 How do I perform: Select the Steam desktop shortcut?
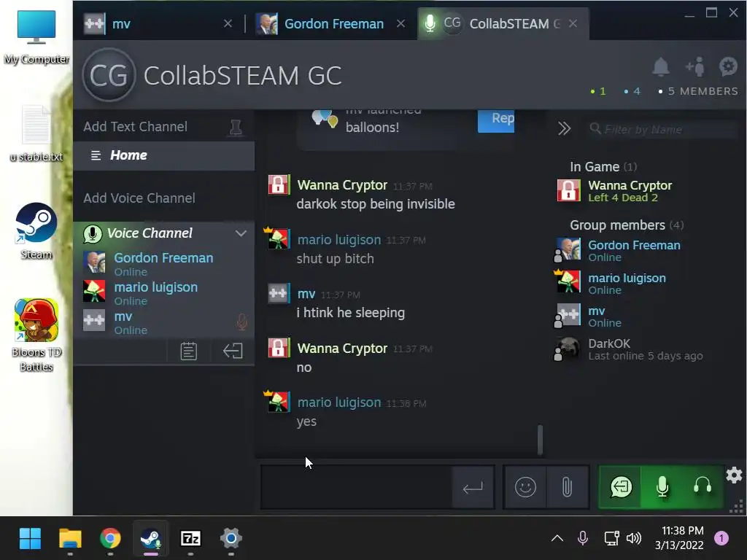[x=36, y=231]
